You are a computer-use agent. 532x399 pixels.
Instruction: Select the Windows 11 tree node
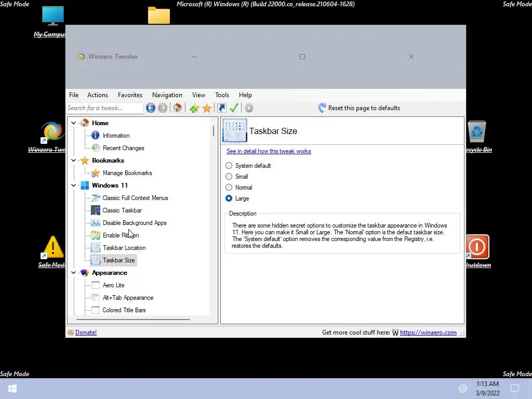pos(110,185)
